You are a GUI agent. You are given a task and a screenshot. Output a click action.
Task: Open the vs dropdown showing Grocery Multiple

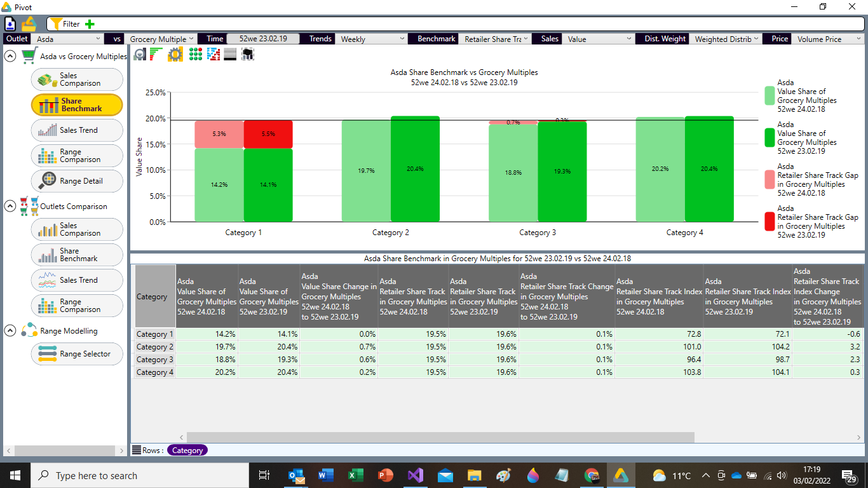[x=162, y=39]
